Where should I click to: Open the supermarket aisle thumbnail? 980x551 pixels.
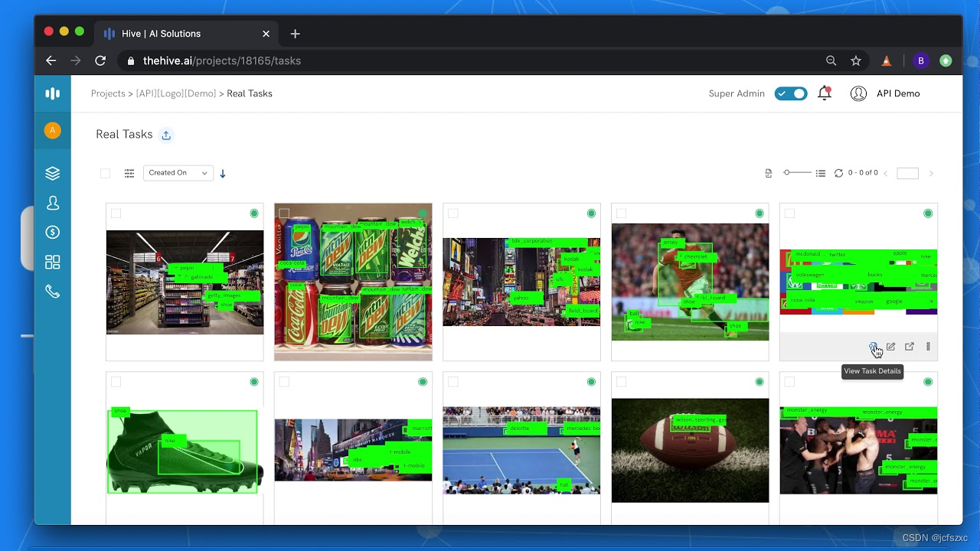pos(185,282)
